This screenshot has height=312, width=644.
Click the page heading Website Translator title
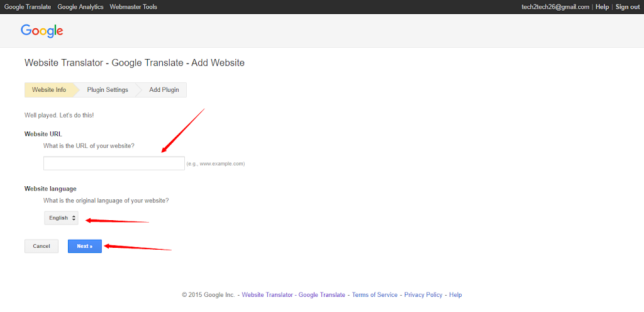pos(134,63)
